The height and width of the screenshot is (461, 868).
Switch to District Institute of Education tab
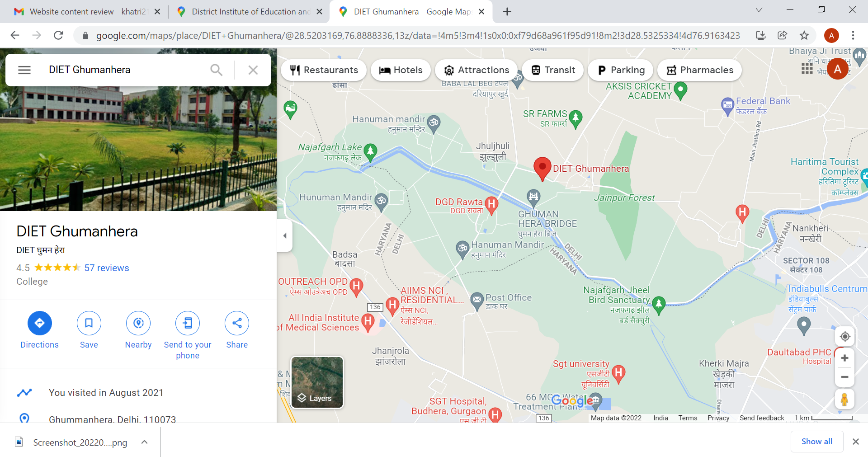(250, 12)
